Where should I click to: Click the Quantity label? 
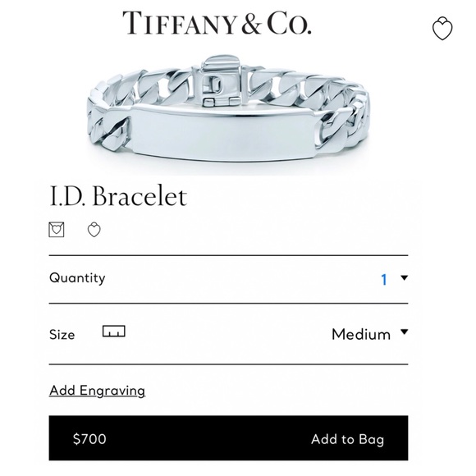(x=77, y=278)
